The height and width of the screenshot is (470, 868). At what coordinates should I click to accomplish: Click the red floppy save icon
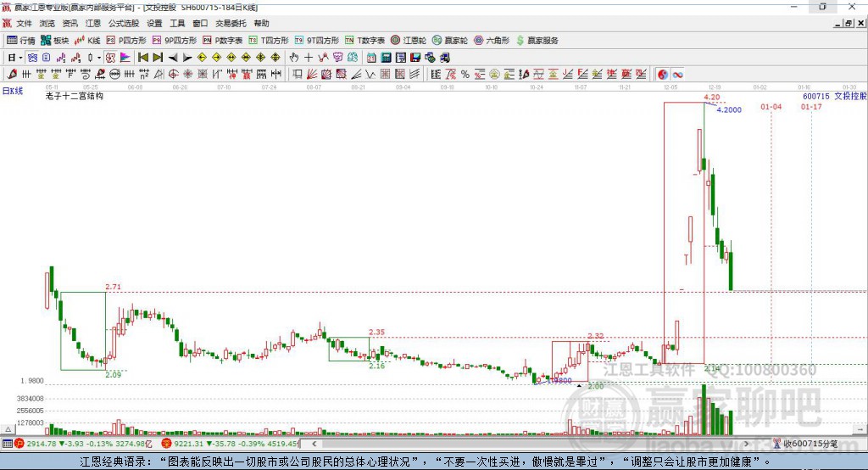pos(415,58)
